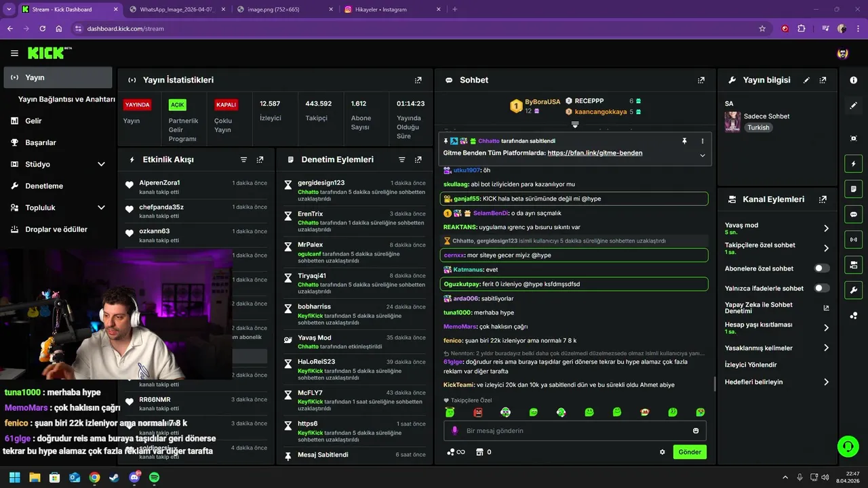868x488 pixels.
Task: Open Droplar ve ödüller page
Action: [58, 229]
